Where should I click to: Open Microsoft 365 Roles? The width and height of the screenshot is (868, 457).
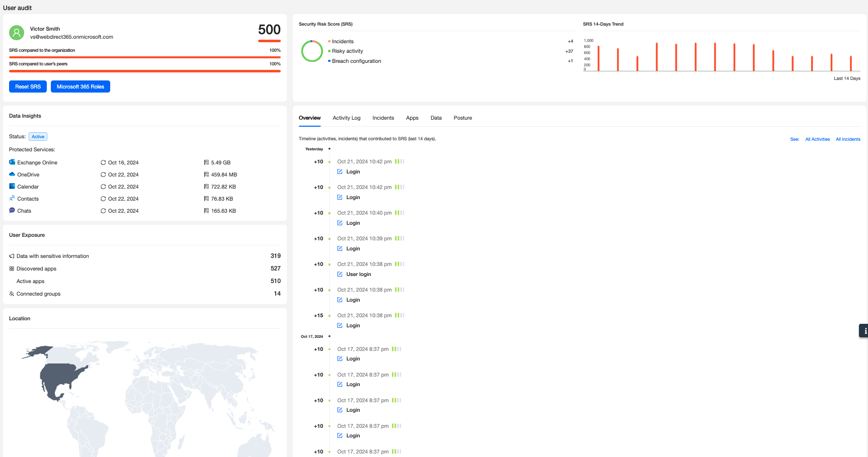pyautogui.click(x=81, y=87)
